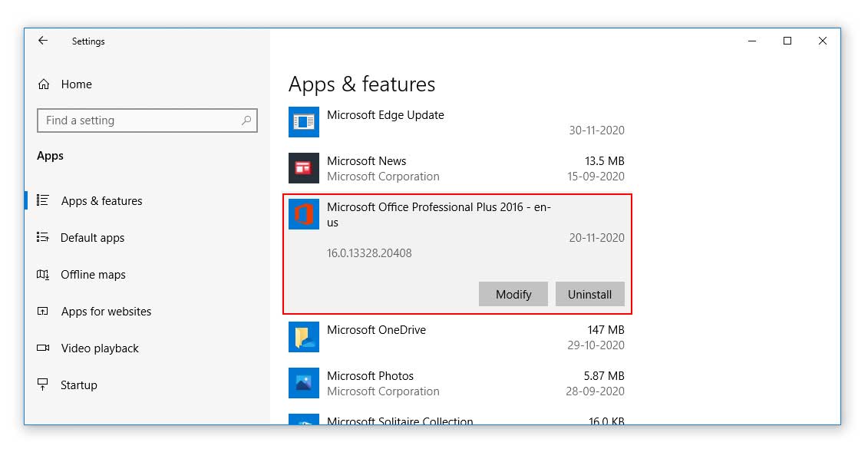
Task: Click Microsoft Corporation under Microsoft Photos
Action: click(x=383, y=391)
